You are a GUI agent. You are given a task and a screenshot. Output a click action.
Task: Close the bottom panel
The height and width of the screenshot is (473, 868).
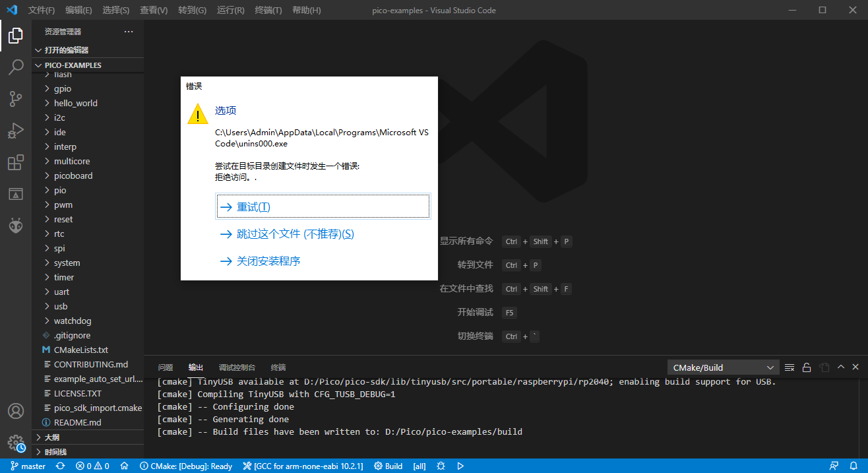[855, 367]
